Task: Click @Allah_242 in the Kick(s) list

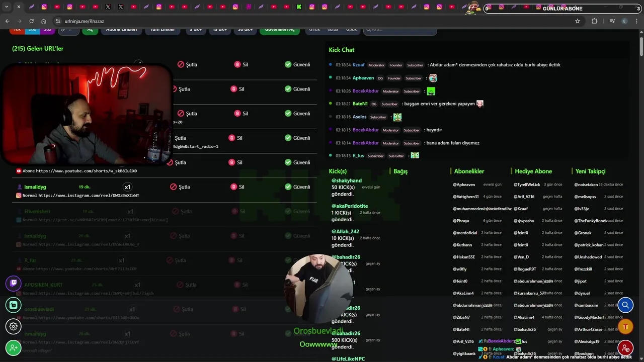Action: coord(345,232)
